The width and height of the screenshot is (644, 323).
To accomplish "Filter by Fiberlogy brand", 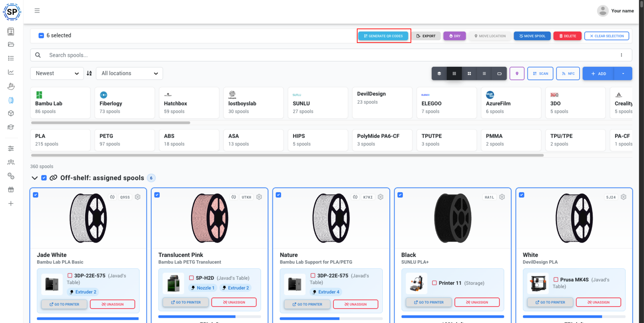I will tap(125, 103).
